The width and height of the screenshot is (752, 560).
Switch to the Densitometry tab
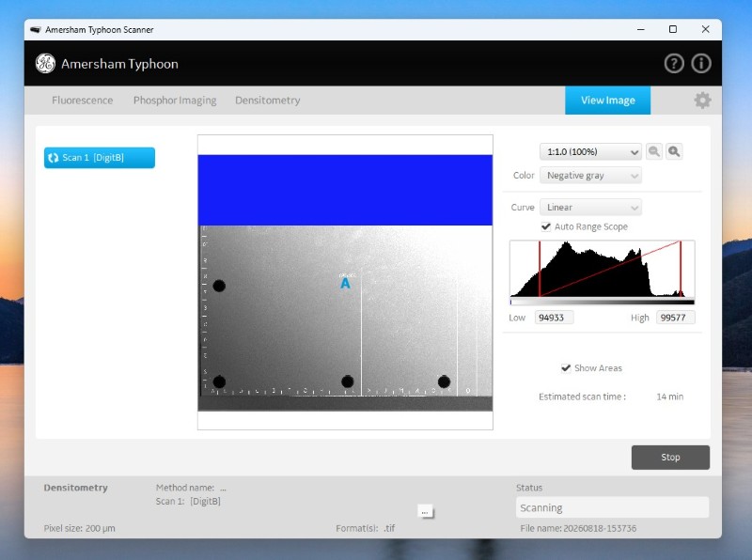point(268,101)
